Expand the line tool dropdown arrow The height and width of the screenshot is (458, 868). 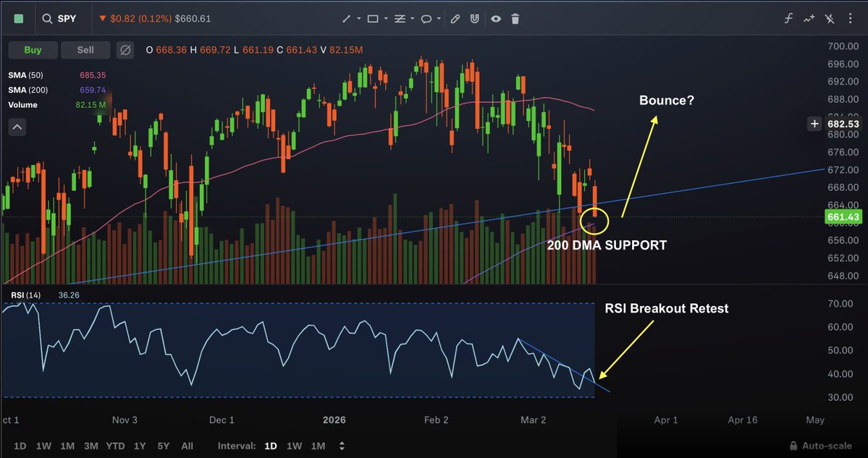click(x=359, y=19)
